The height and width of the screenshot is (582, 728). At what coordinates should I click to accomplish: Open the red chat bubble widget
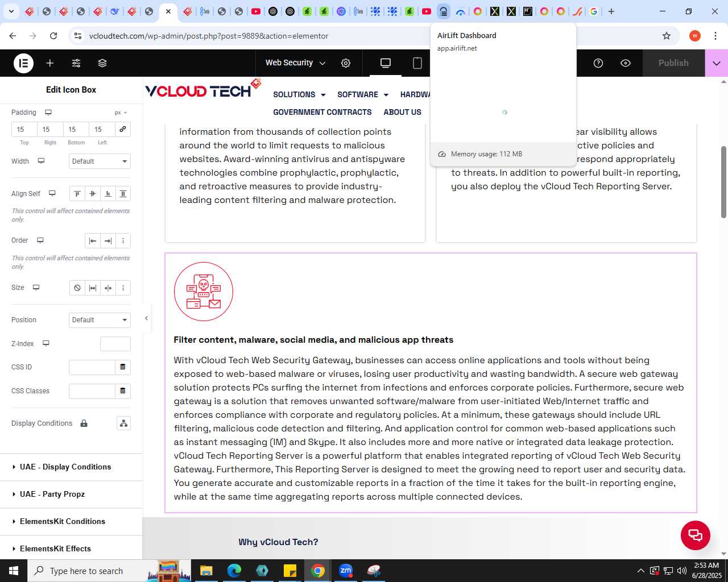tap(696, 535)
